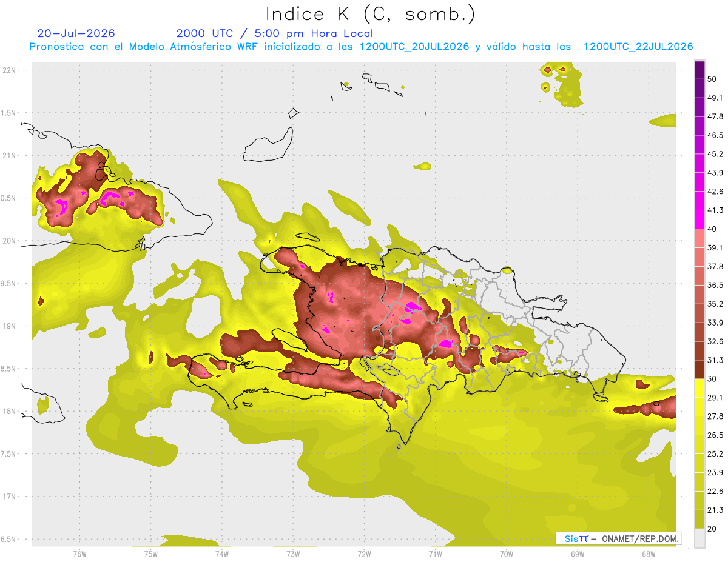Click the colorbar value 26.5
The image size is (728, 562).
pyautogui.click(x=716, y=435)
